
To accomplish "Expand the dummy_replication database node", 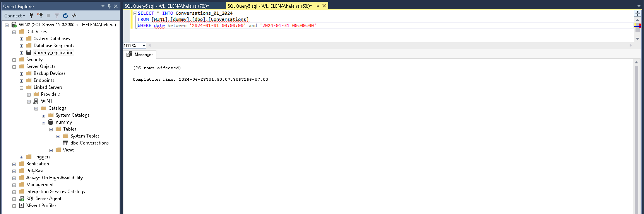I will pos(21,53).
